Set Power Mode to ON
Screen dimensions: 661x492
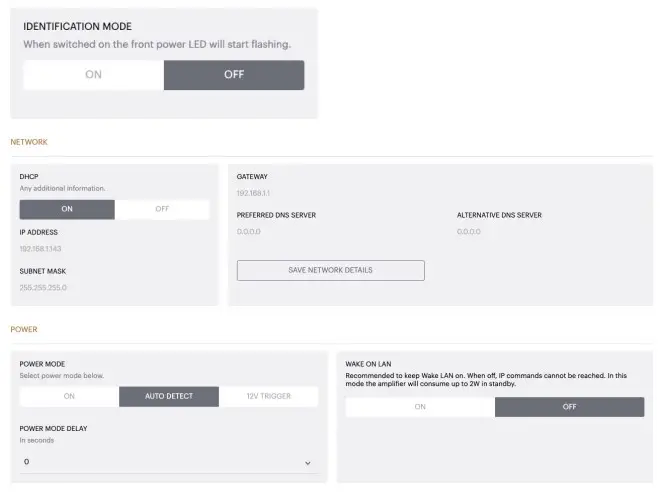tap(69, 397)
